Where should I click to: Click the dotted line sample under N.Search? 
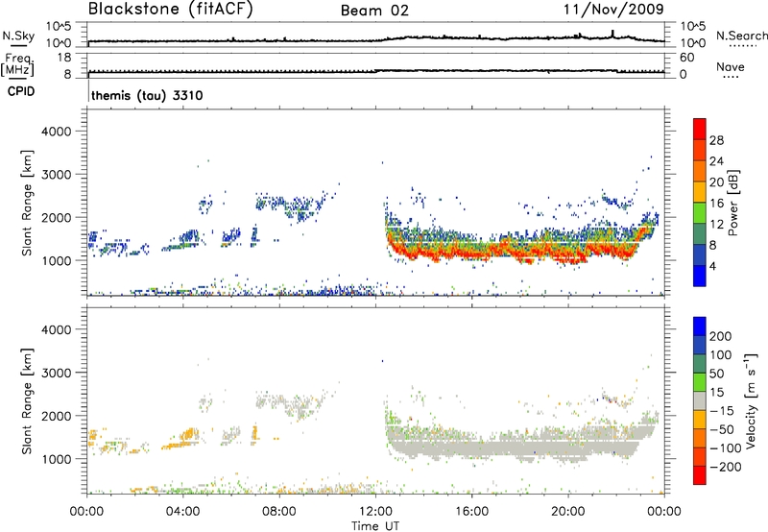(743, 46)
